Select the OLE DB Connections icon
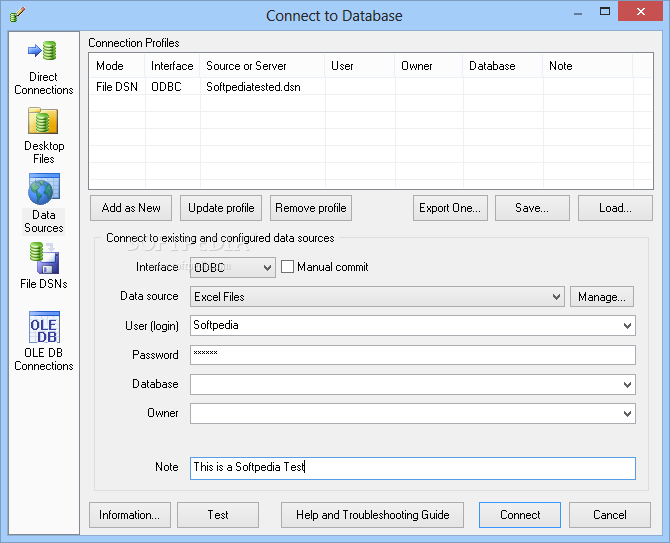The image size is (670, 543). point(44,327)
